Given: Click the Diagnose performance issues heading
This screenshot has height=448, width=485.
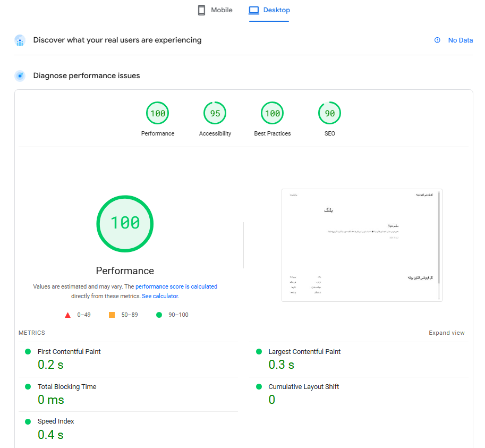Looking at the screenshot, I should coord(87,76).
